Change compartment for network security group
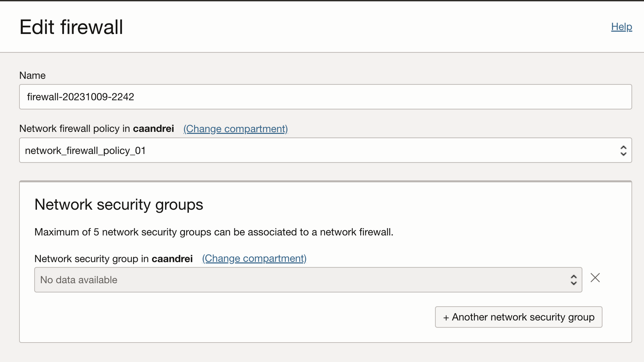This screenshot has height=362, width=644. (x=254, y=259)
